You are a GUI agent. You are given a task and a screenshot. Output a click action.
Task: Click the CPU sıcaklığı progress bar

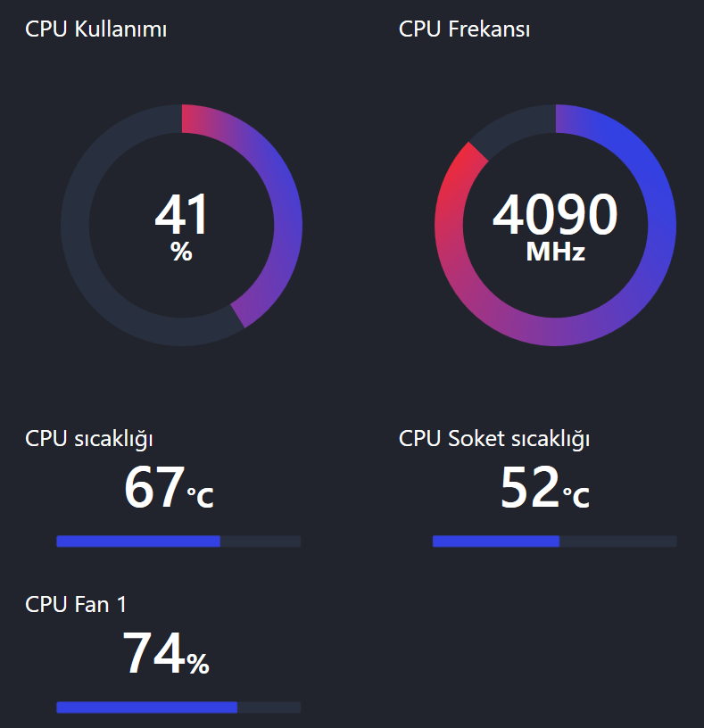pyautogui.click(x=178, y=542)
